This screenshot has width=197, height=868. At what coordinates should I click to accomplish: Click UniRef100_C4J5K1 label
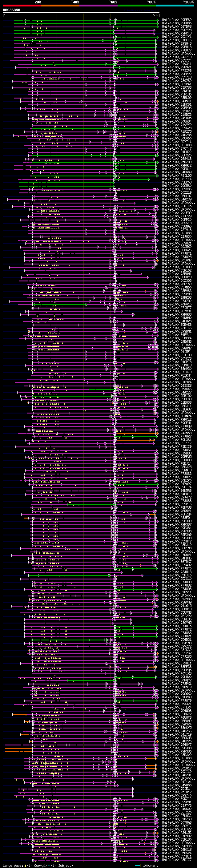point(177,101)
